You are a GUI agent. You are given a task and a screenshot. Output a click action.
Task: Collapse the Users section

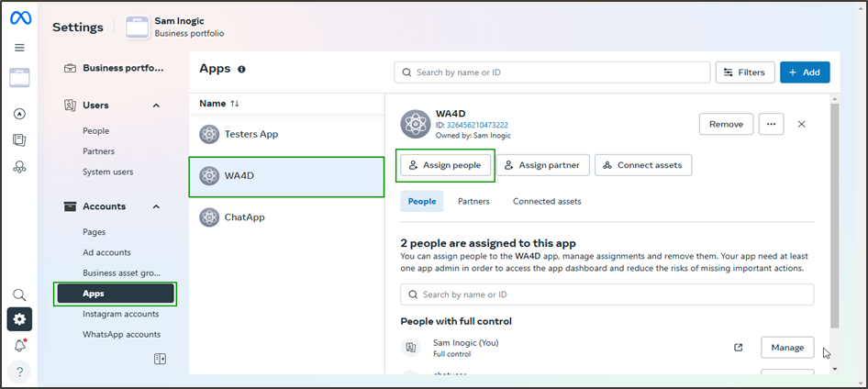click(156, 106)
